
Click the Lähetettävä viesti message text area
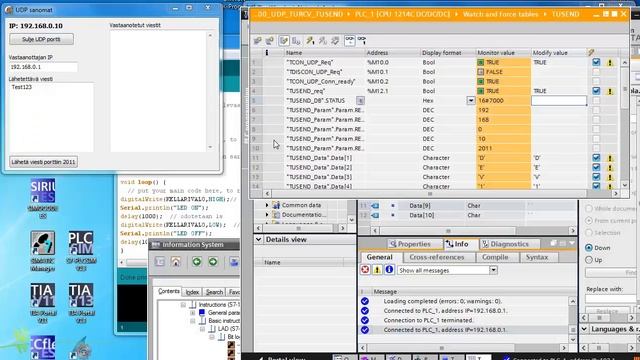(x=51, y=118)
